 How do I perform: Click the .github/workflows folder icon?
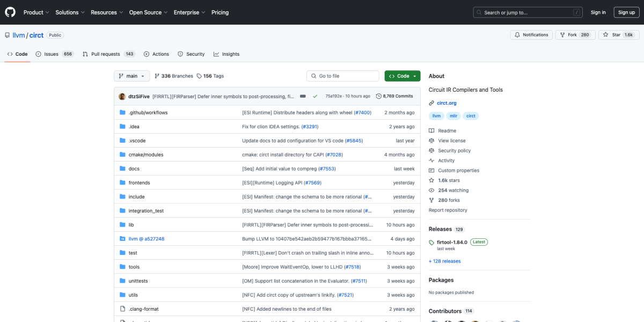pyautogui.click(x=122, y=113)
